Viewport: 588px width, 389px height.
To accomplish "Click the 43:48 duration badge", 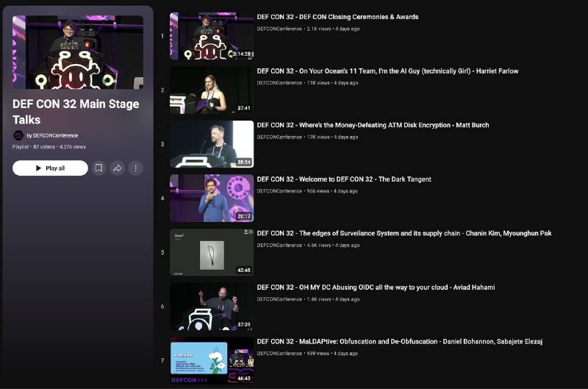I will coord(244,270).
